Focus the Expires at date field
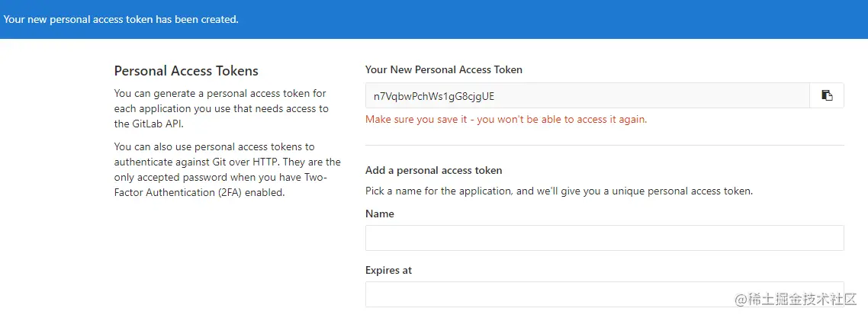Image resolution: width=868 pixels, height=318 pixels. (x=604, y=294)
